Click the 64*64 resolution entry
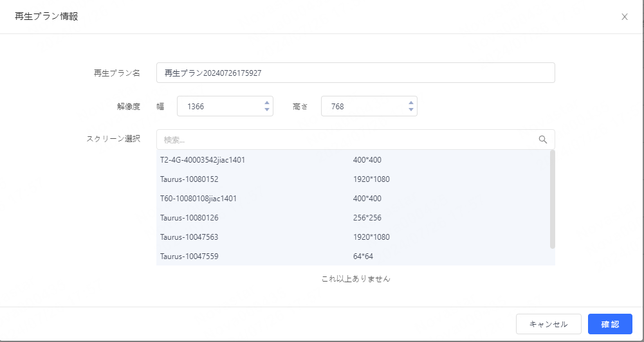644x342 pixels. (363, 256)
